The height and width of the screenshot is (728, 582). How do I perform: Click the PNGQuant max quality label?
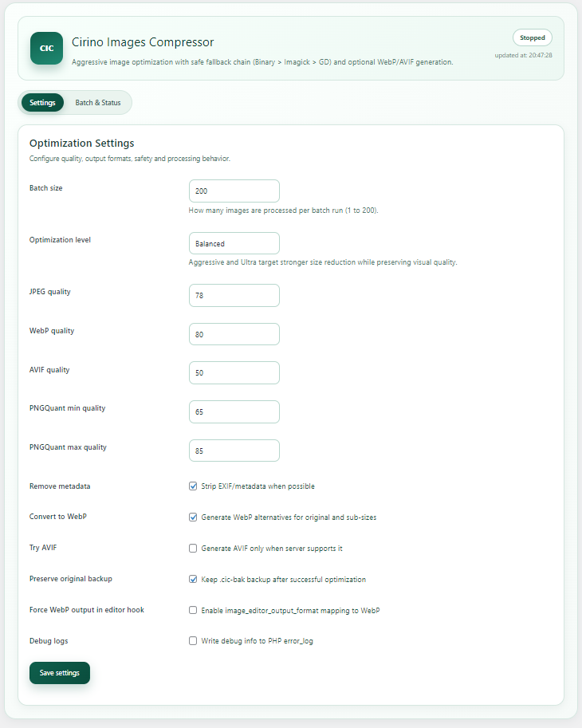point(68,447)
